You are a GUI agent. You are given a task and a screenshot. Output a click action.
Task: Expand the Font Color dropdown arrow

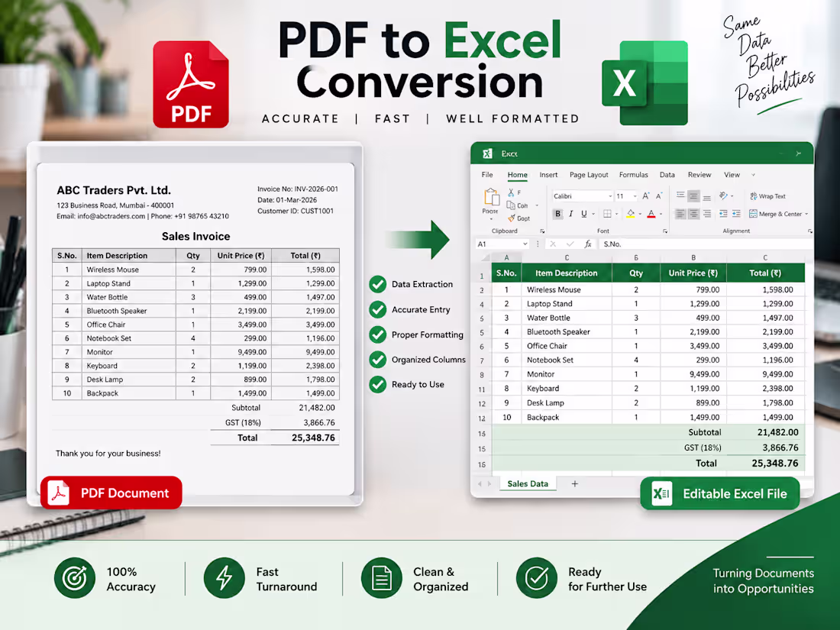coord(661,214)
